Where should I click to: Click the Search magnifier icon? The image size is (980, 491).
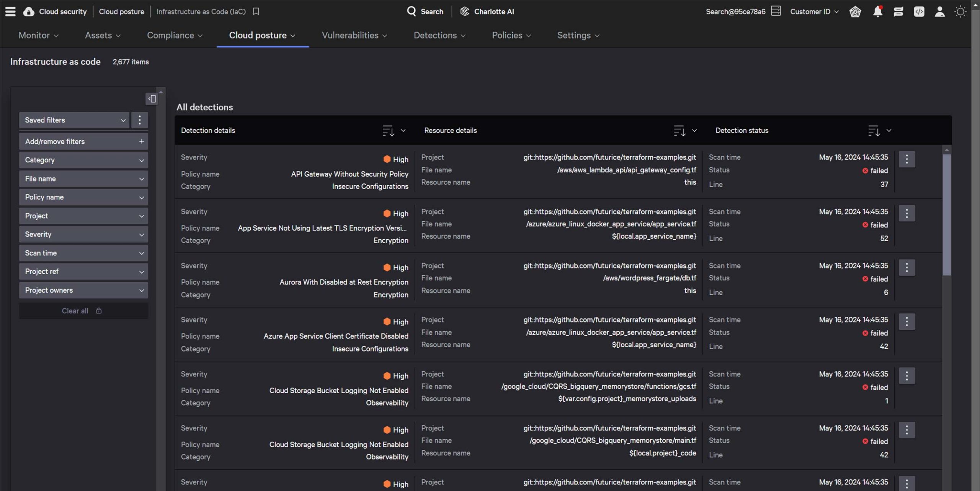pos(411,11)
